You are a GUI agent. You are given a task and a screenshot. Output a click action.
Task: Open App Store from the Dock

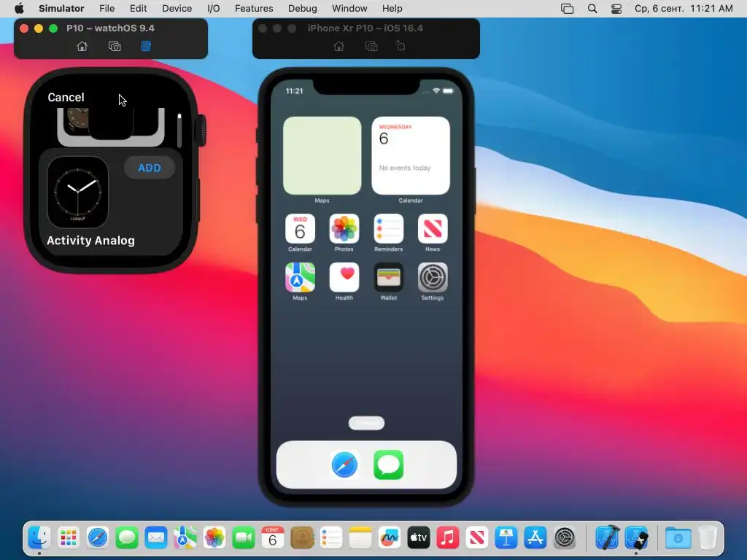[535, 538]
